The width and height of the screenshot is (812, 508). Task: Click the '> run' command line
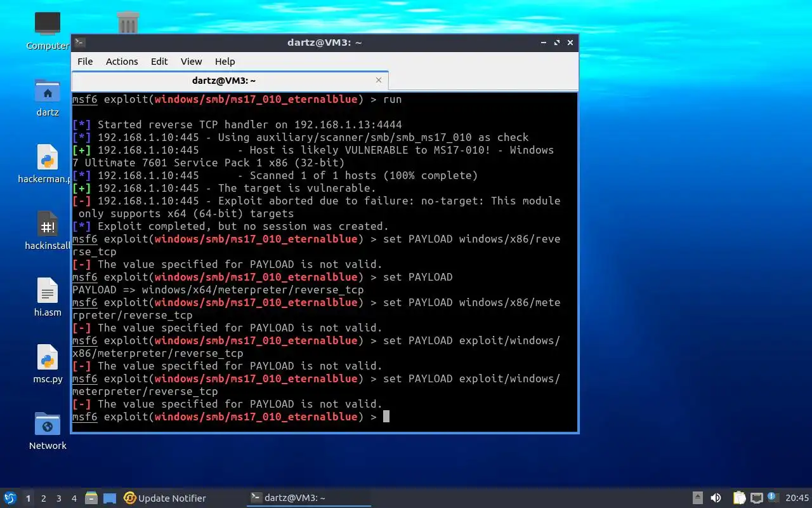click(x=237, y=99)
